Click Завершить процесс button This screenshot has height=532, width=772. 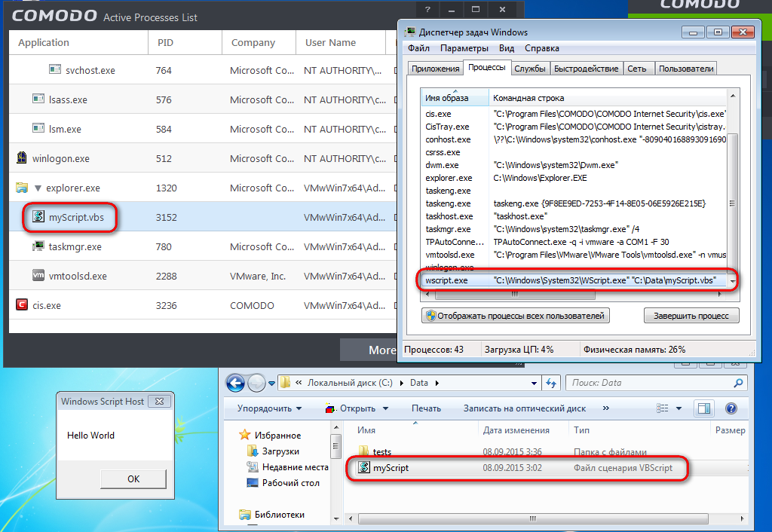(x=691, y=316)
